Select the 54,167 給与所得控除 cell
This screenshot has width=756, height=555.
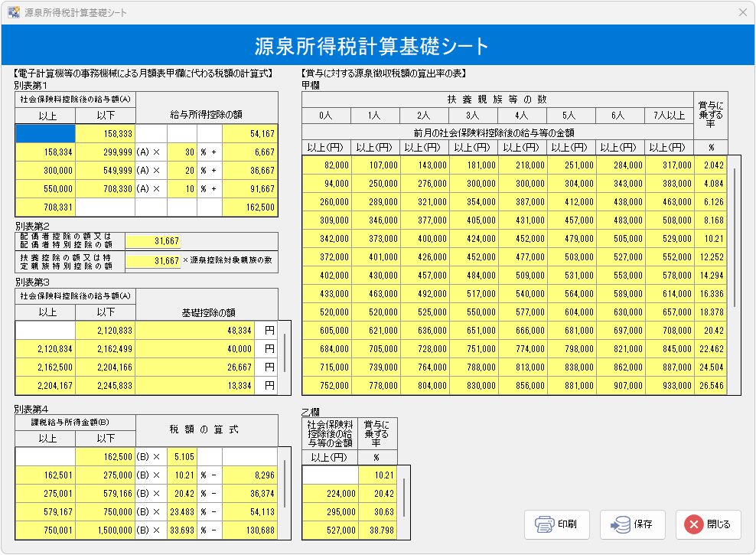click(x=251, y=133)
